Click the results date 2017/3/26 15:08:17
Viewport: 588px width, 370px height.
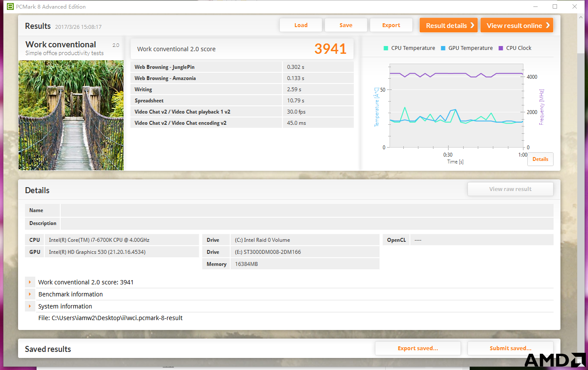pyautogui.click(x=78, y=27)
